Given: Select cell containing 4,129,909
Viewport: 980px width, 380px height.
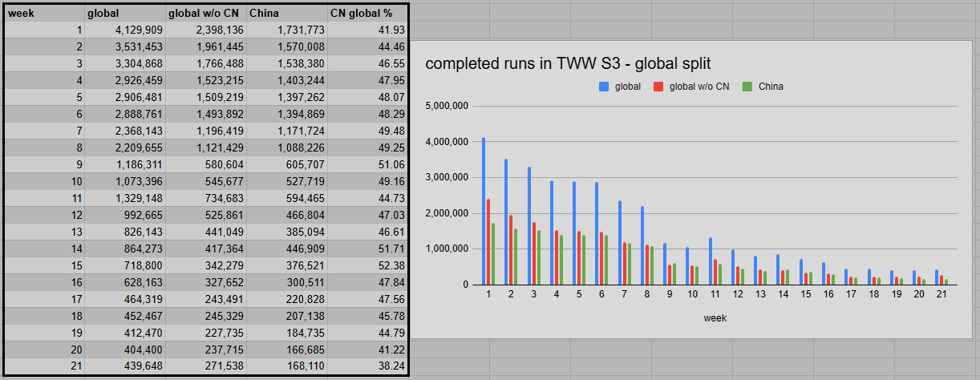Looking at the screenshot, I should click(x=125, y=30).
